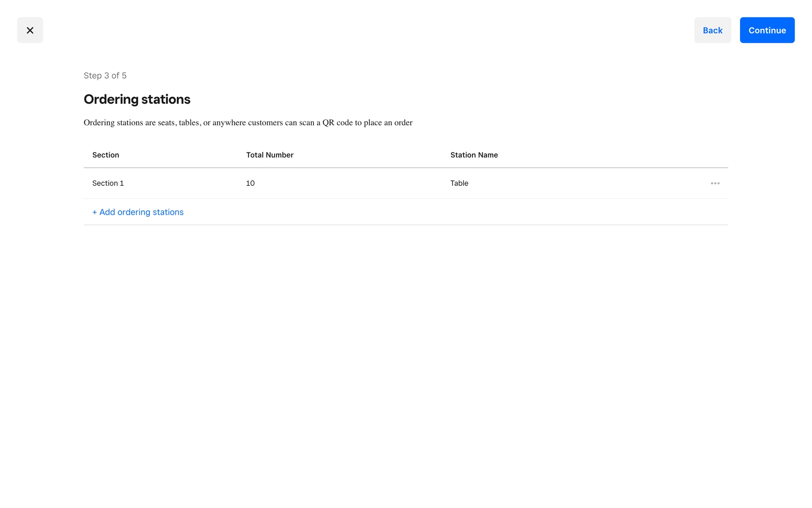The height and width of the screenshot is (508, 812).
Task: Click the Station Name column header
Action: [x=474, y=155]
